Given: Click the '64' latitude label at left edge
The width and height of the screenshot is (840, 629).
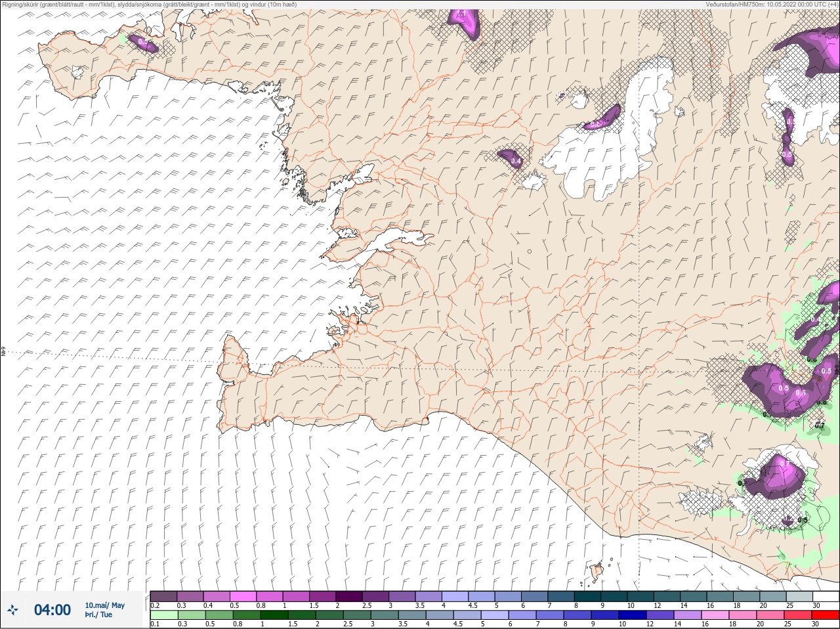Looking at the screenshot, I should click(x=3, y=352).
